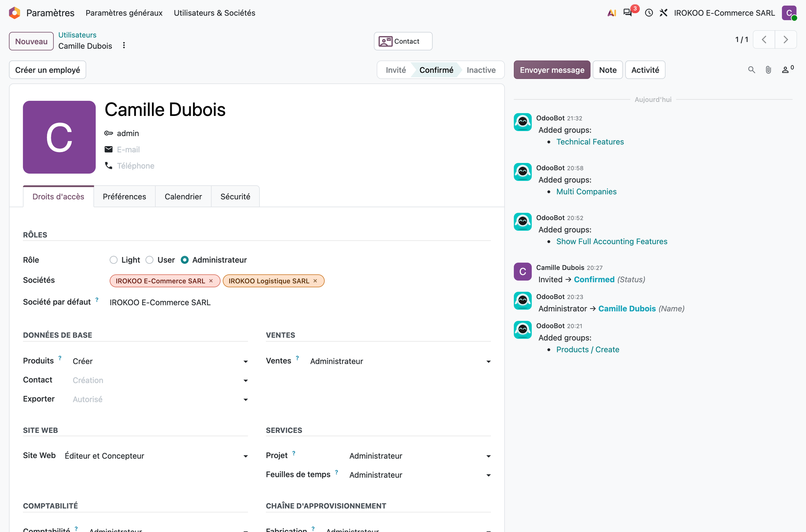Image resolution: width=806 pixels, height=532 pixels.
Task: Open the Utilisateurs & Sociétés menu
Action: [215, 13]
